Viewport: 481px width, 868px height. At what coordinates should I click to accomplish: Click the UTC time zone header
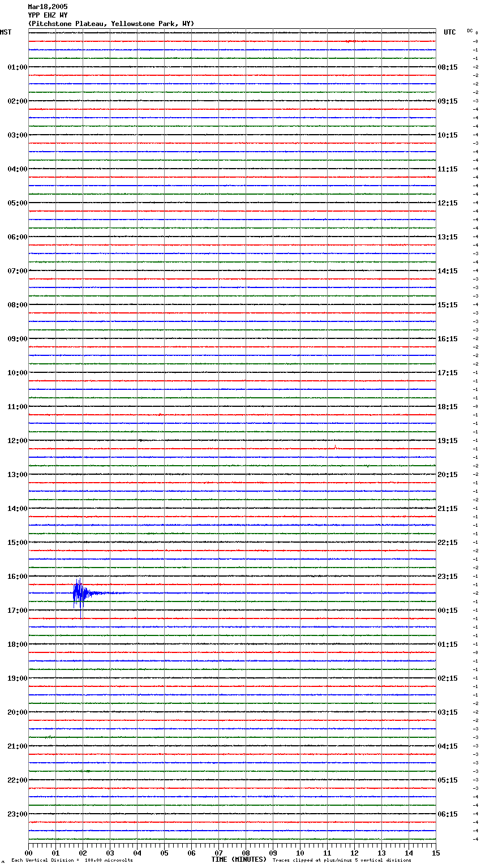[450, 32]
